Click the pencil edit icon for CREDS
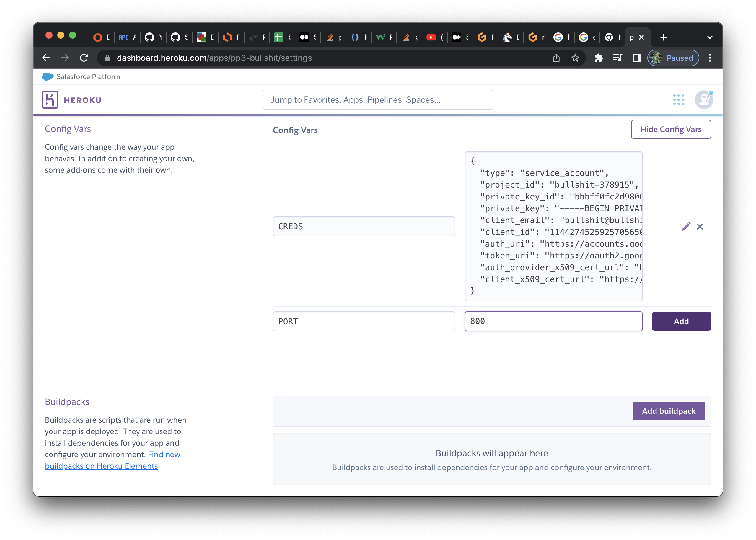This screenshot has height=540, width=756. (x=686, y=227)
